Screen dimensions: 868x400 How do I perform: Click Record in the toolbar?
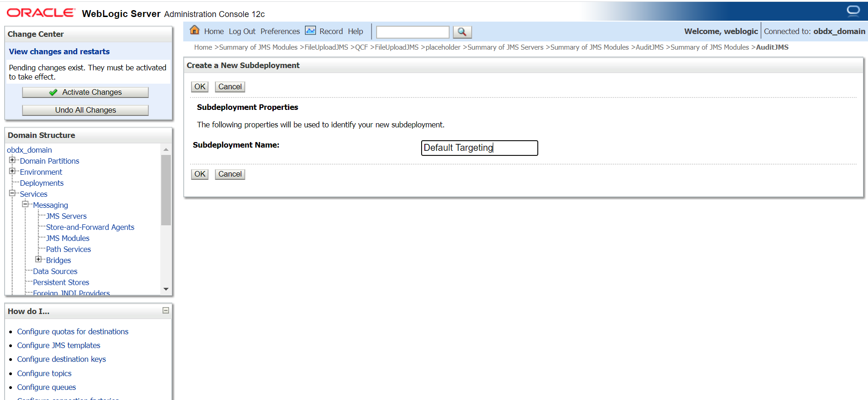point(331,31)
